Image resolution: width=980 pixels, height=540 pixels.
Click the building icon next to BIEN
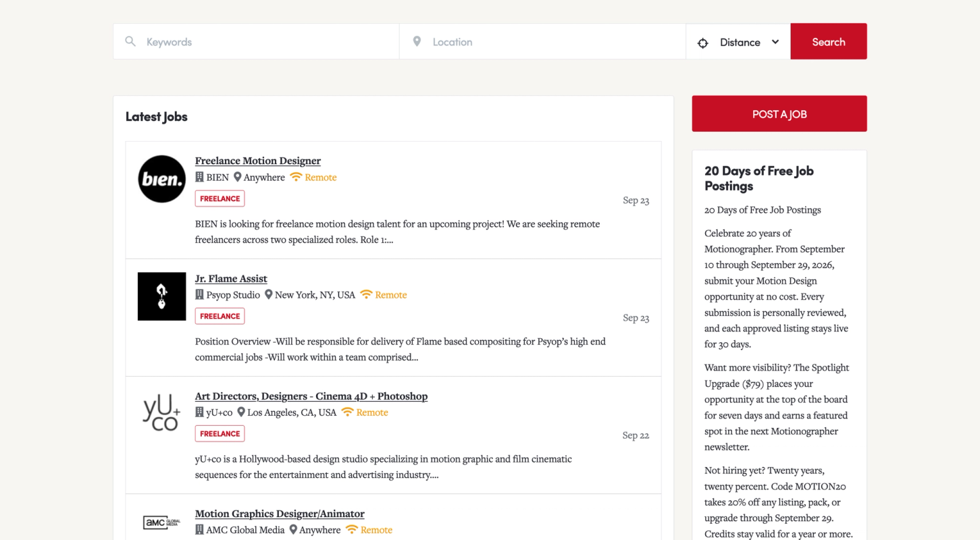[x=199, y=177]
